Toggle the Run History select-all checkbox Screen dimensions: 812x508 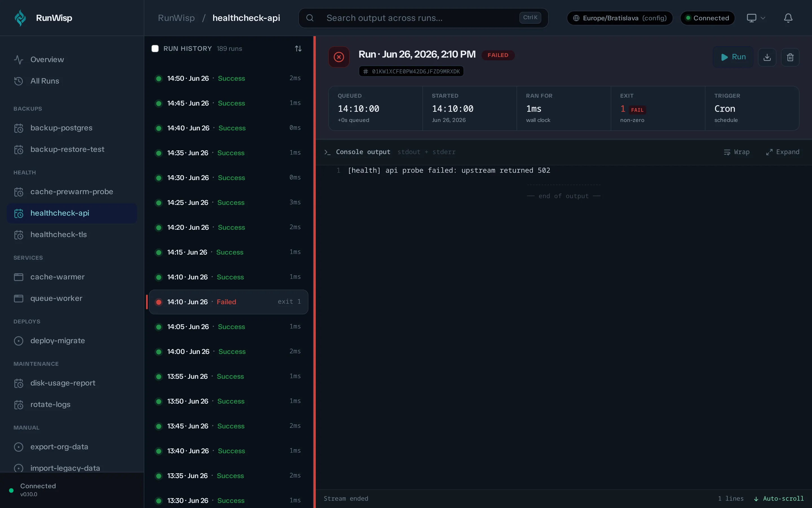[x=155, y=49]
